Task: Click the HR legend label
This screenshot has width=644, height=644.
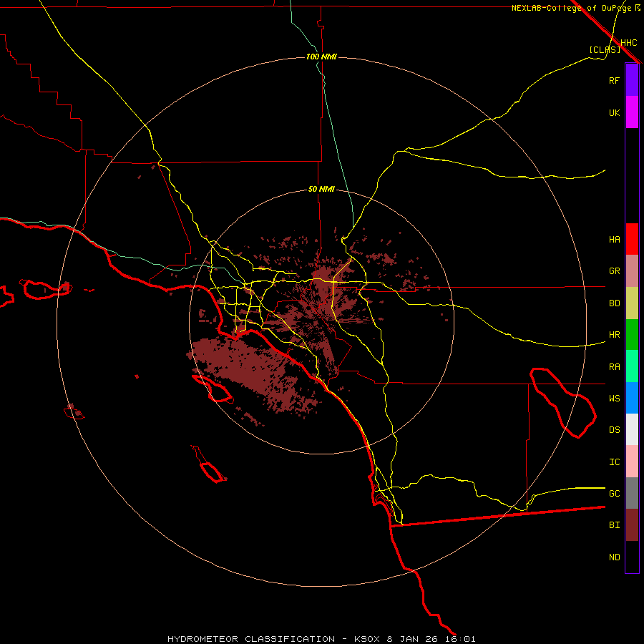Action: point(615,335)
